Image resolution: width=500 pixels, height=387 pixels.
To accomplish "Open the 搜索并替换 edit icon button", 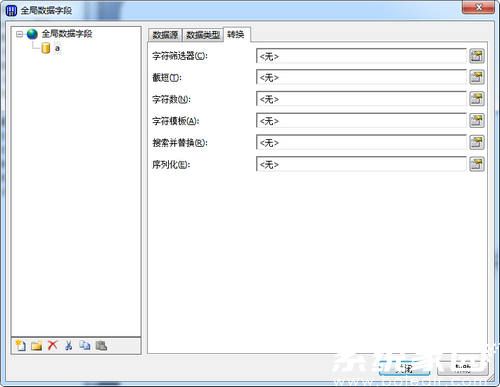I will point(477,142).
